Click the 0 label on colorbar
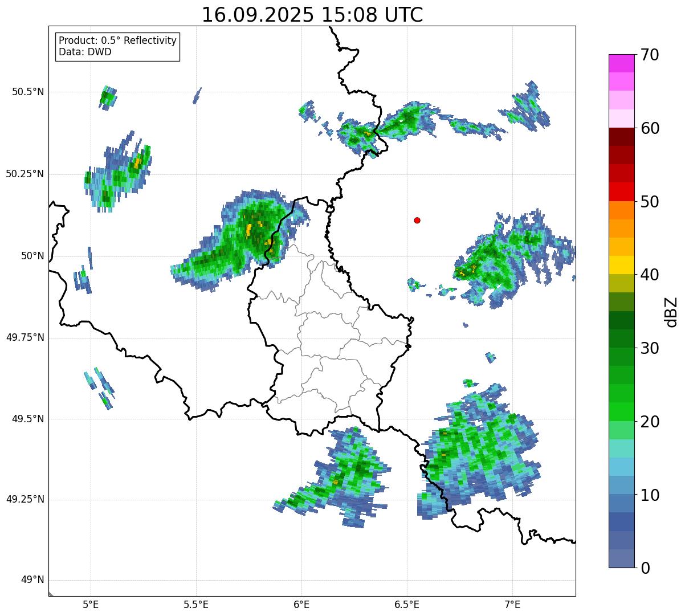The image size is (685, 616). [645, 568]
